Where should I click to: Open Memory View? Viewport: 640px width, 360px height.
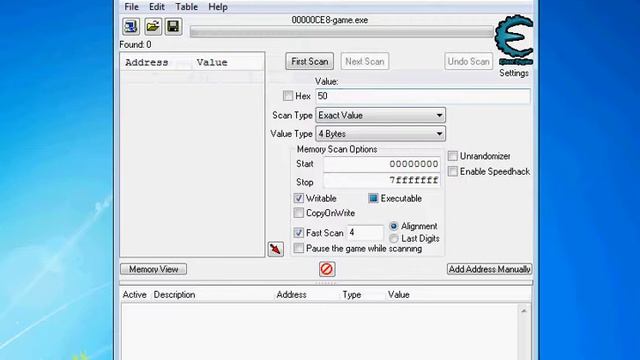point(153,269)
